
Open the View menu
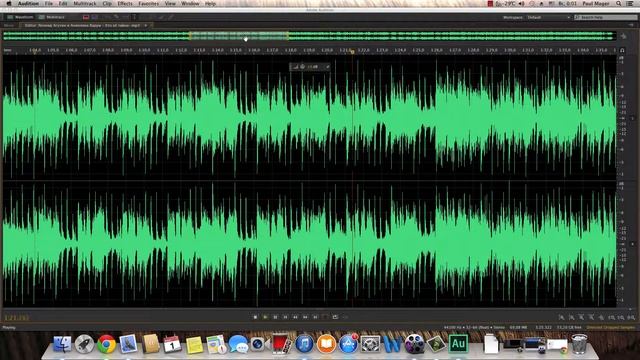click(170, 4)
